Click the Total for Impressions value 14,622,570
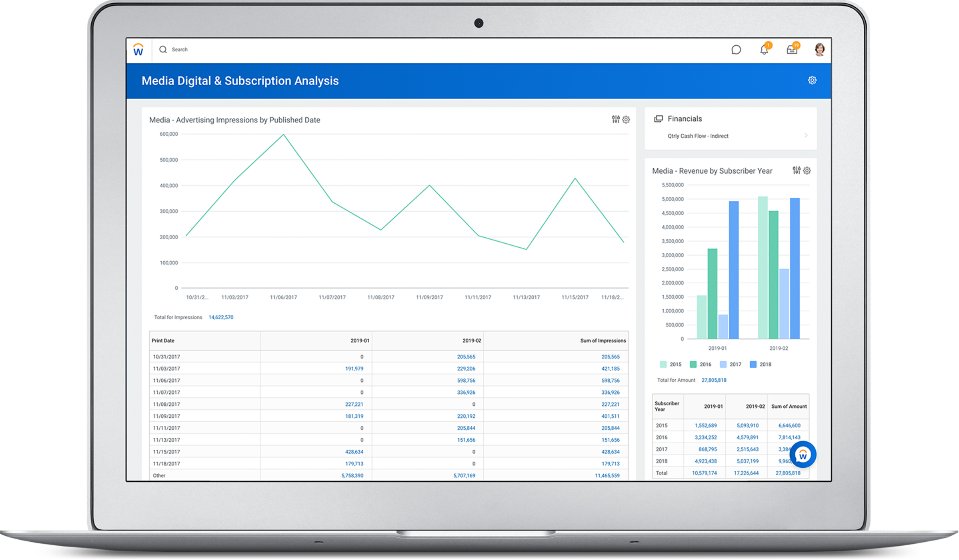959x560 pixels. [221, 317]
